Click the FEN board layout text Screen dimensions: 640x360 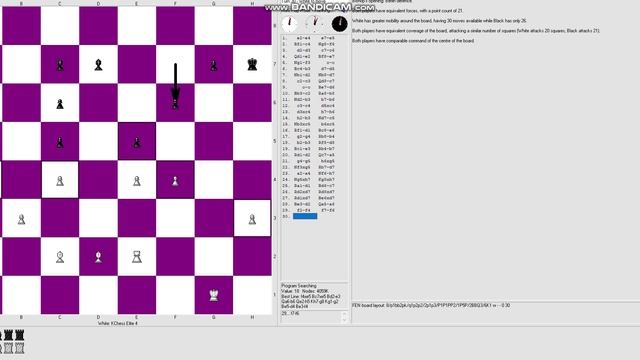pyautogui.click(x=431, y=305)
